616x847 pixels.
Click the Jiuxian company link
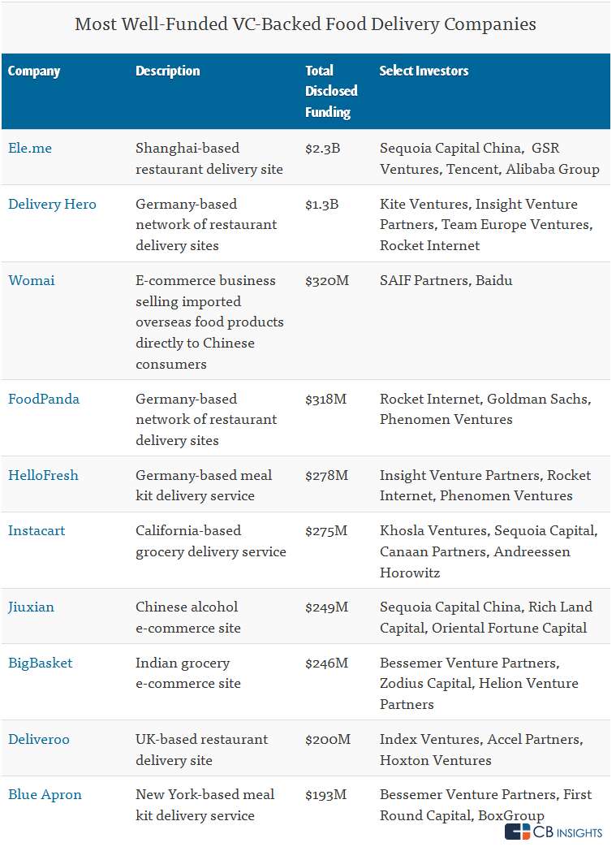click(31, 607)
